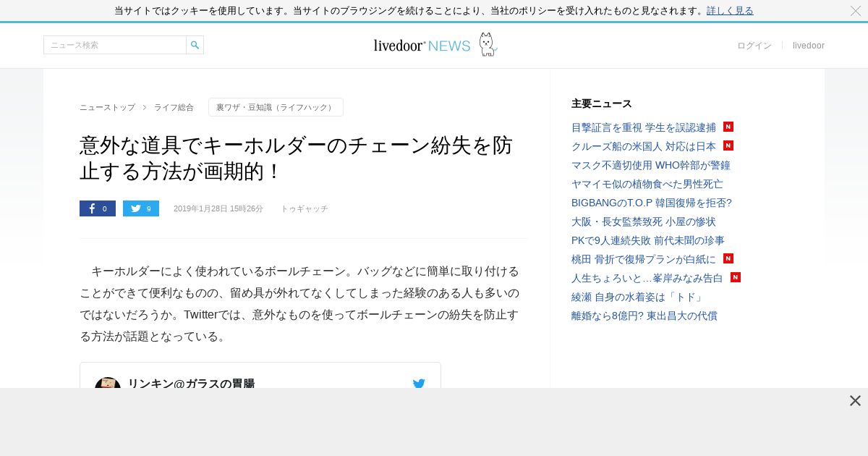This screenshot has width=868, height=456.
Task: Click the dog mascot icon
Action: tap(488, 44)
